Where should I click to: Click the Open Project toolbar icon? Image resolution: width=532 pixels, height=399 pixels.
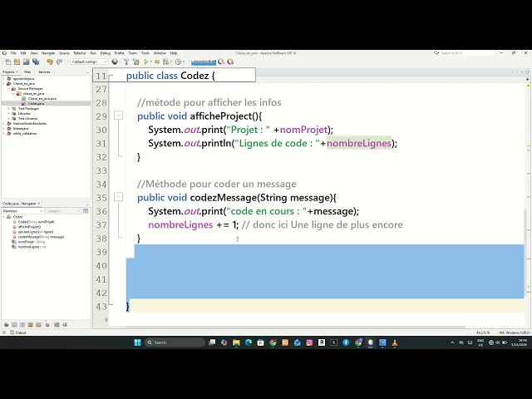click(26, 62)
